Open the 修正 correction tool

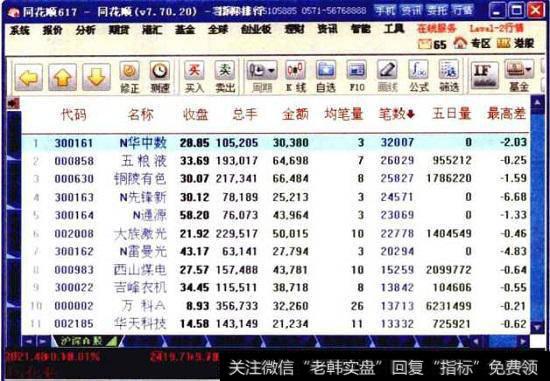point(130,78)
